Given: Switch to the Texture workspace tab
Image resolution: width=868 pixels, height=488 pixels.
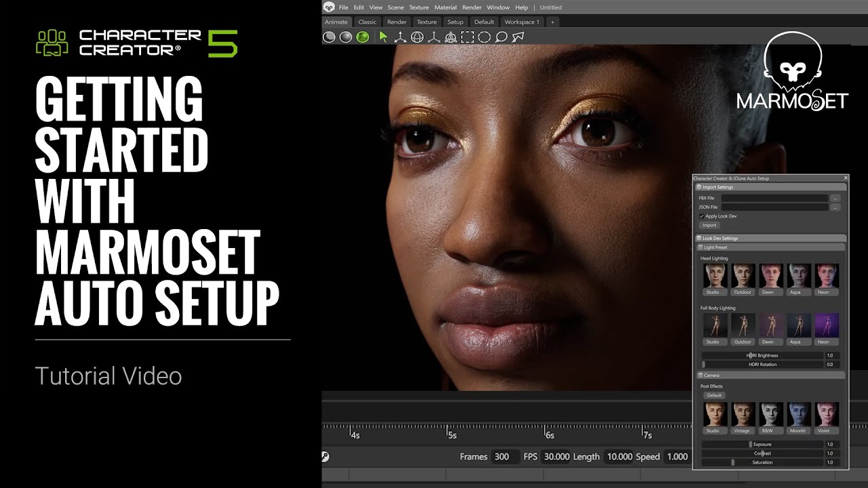Looking at the screenshot, I should (x=427, y=22).
